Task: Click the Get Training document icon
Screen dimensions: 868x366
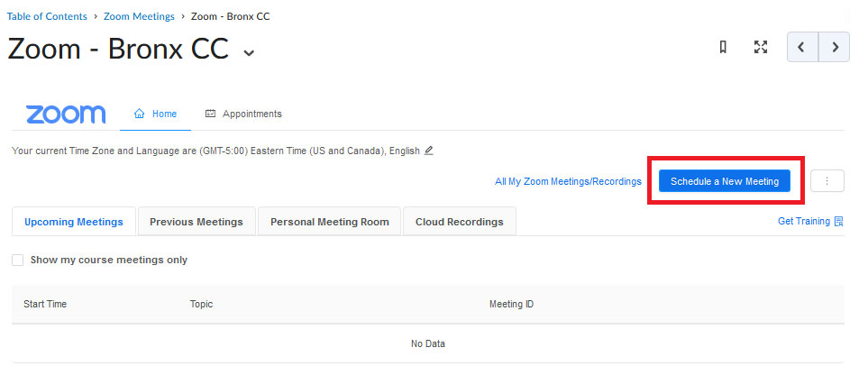Action: (838, 222)
